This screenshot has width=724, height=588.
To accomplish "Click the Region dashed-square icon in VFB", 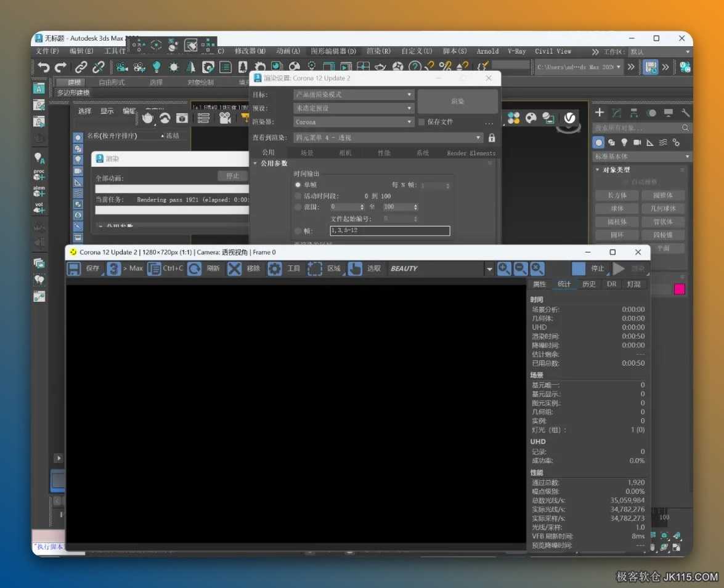I will pos(314,268).
